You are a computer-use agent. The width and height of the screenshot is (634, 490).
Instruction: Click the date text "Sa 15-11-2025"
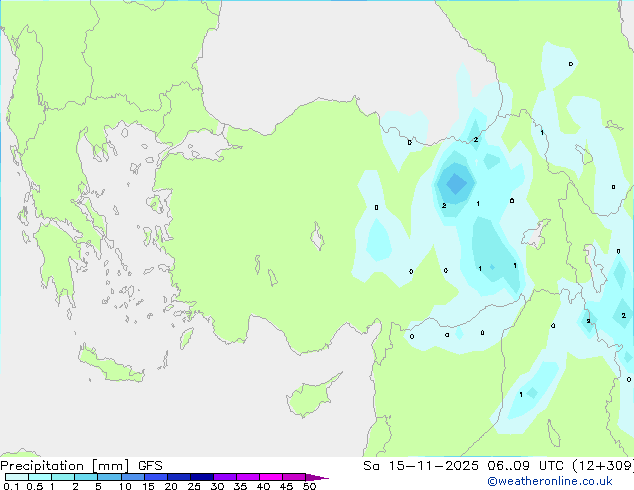pos(421,466)
